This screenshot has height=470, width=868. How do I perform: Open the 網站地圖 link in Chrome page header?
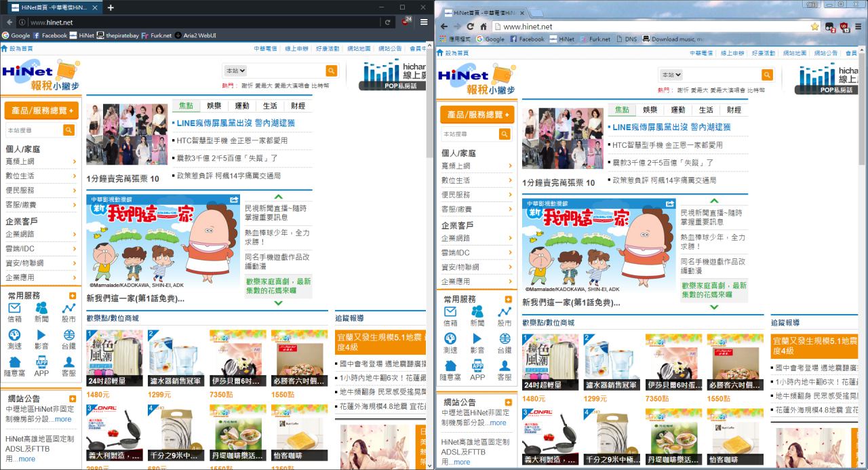795,53
